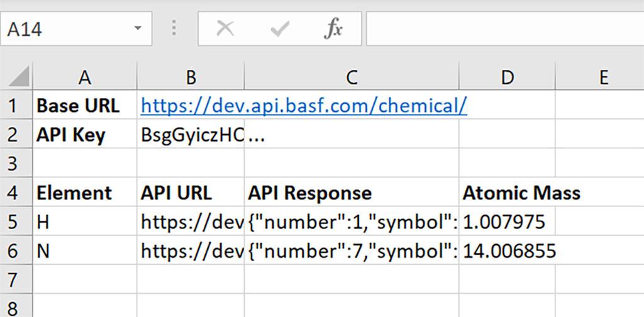Select the API URL cell in row 6

click(191, 250)
